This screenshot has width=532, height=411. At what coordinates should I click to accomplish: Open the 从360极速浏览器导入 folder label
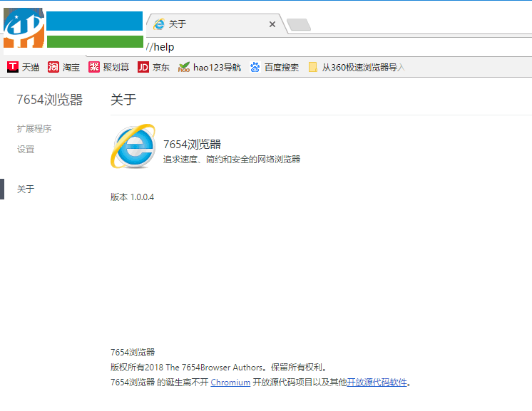coord(364,68)
